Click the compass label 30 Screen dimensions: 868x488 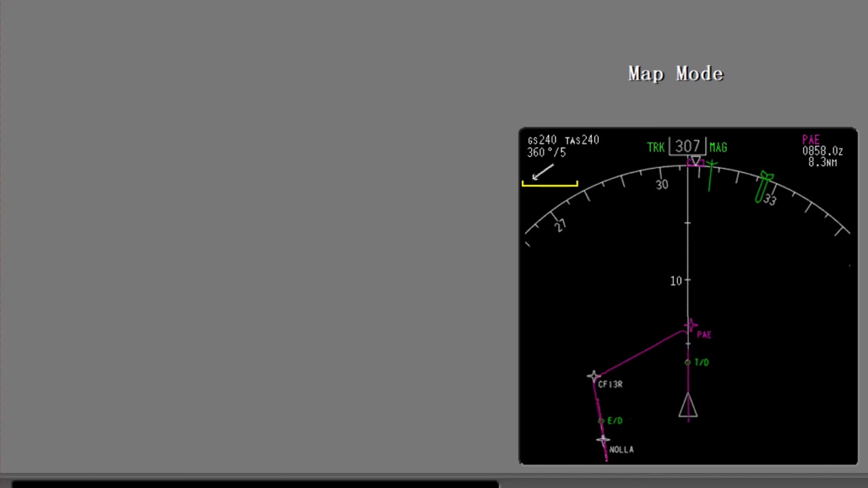(x=662, y=185)
